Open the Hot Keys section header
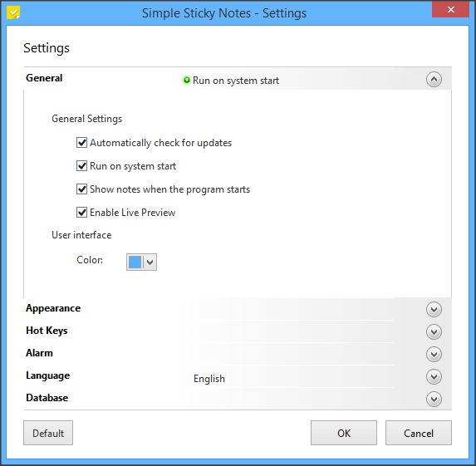The height and width of the screenshot is (466, 476). tap(238, 331)
